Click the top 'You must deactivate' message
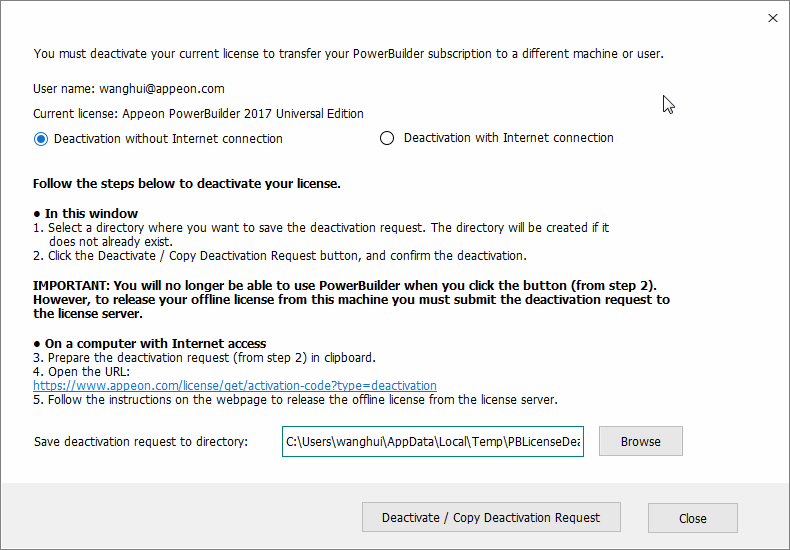This screenshot has height=550, width=790. [x=348, y=53]
